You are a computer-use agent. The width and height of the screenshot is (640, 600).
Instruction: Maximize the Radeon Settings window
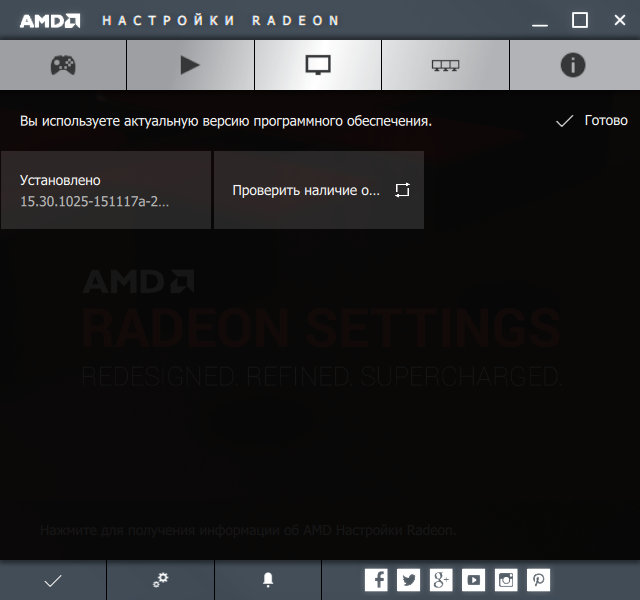point(580,20)
